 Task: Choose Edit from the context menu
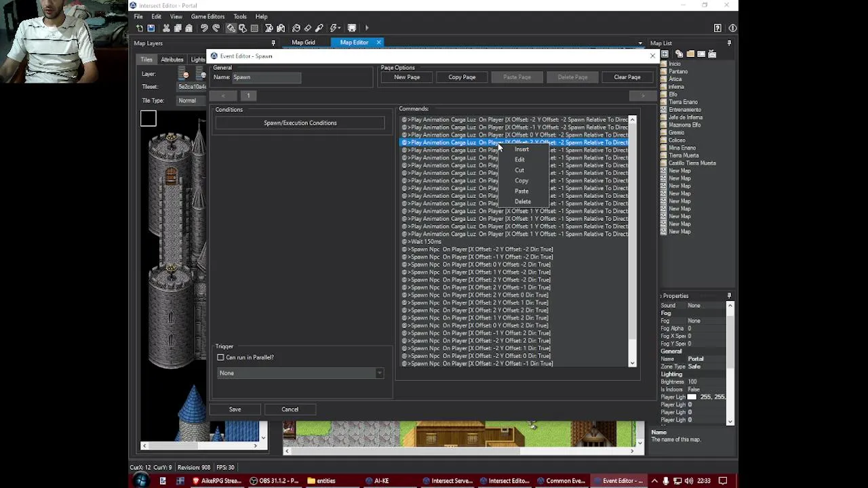(x=519, y=160)
